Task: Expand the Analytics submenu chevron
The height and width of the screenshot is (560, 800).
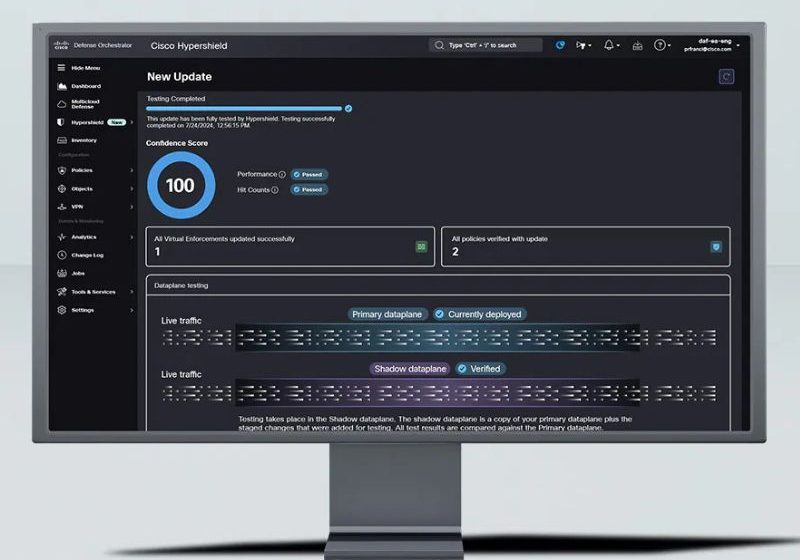Action: (x=132, y=237)
